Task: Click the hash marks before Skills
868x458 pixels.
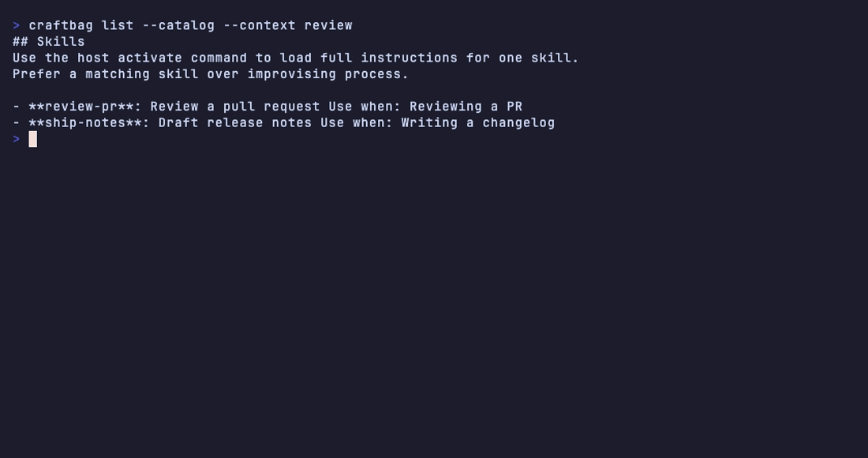Action: point(21,42)
